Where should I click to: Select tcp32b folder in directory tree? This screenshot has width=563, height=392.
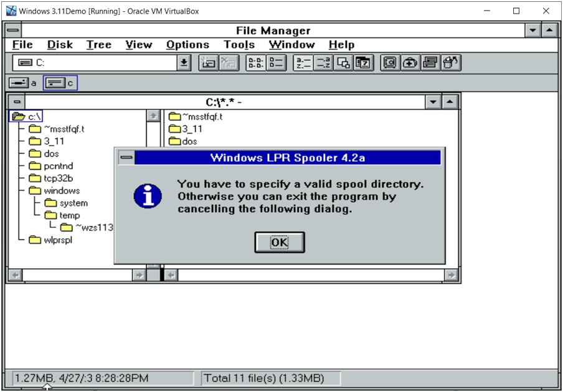(51, 178)
